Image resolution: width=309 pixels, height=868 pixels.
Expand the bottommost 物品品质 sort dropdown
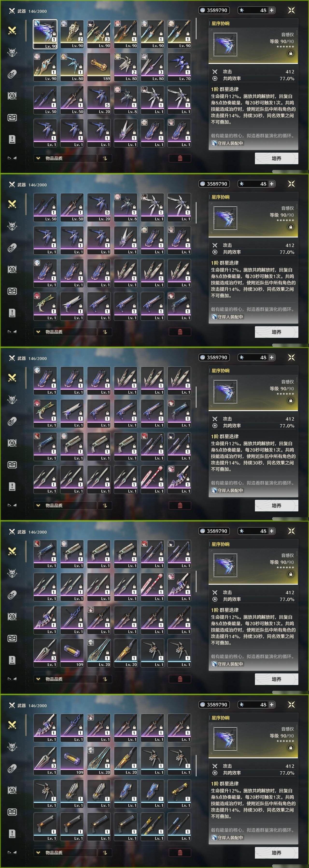point(64,853)
